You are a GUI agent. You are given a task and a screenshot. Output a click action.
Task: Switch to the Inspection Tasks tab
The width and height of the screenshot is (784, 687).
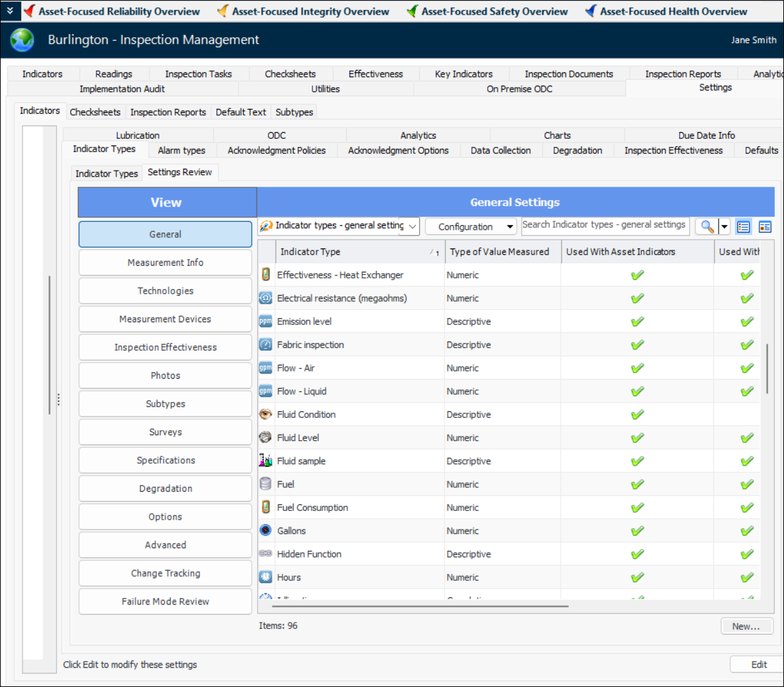tap(198, 74)
